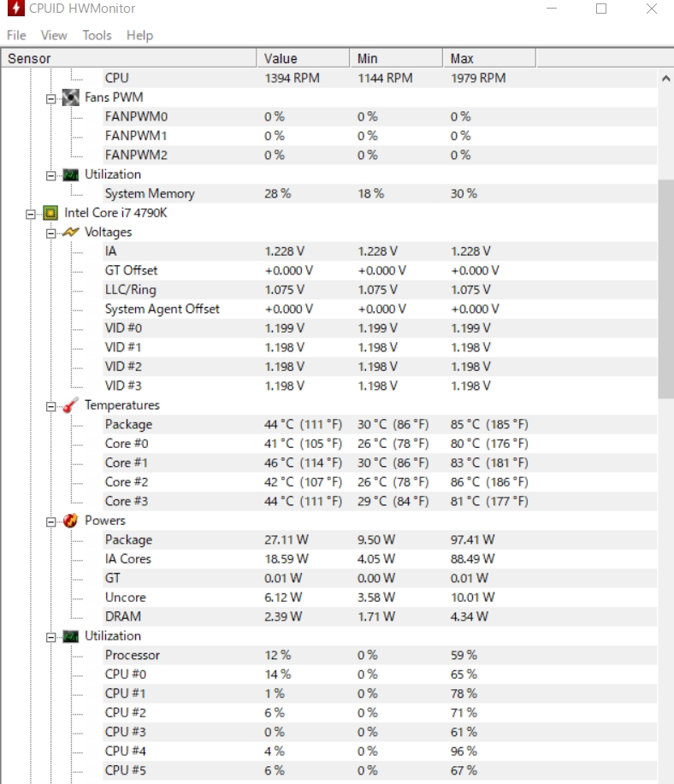Image resolution: width=674 pixels, height=784 pixels.
Task: Collapse the Intel Core i7 4790K node
Action: click(x=32, y=213)
